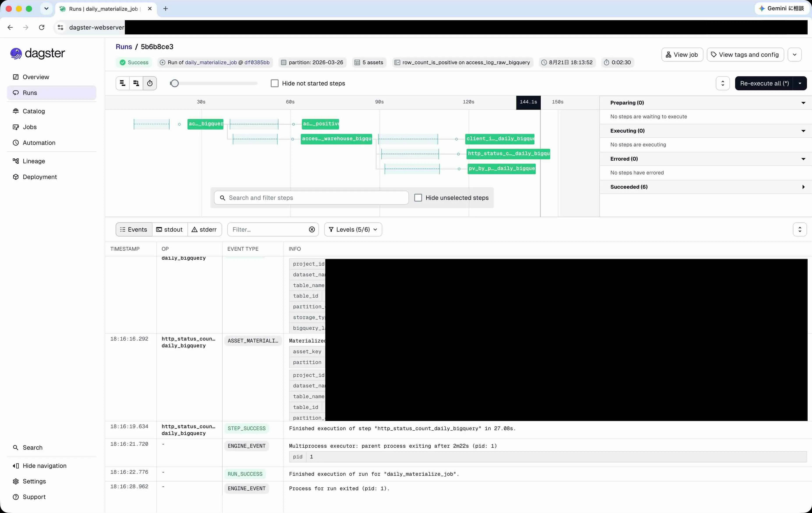Image resolution: width=812 pixels, height=513 pixels.
Task: Click the ASSET_MATERIALI… event tag
Action: pos(253,341)
